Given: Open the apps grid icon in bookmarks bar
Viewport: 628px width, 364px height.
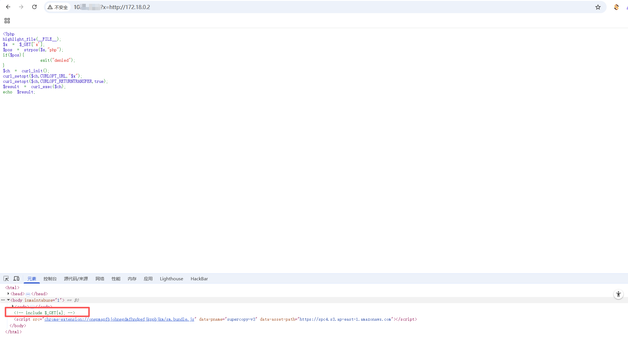Looking at the screenshot, I should (x=7, y=20).
